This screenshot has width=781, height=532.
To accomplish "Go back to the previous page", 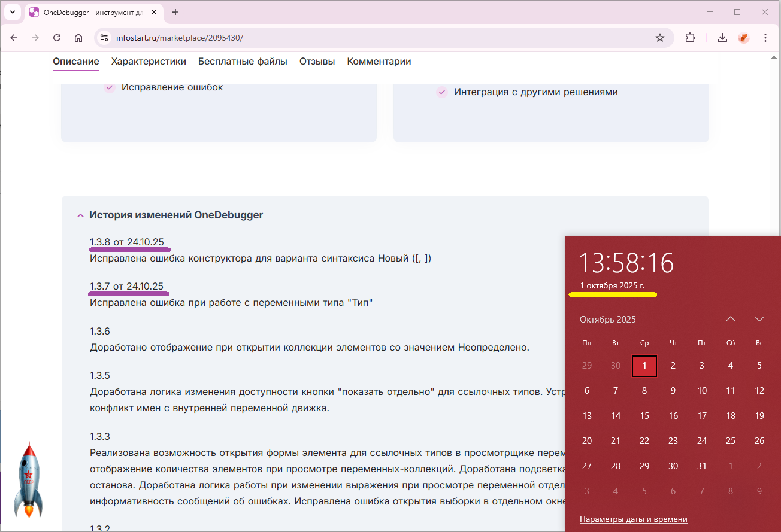I will point(14,38).
